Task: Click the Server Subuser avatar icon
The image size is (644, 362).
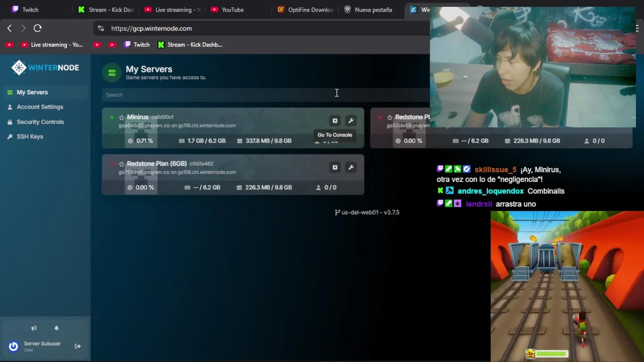Action: (14, 346)
